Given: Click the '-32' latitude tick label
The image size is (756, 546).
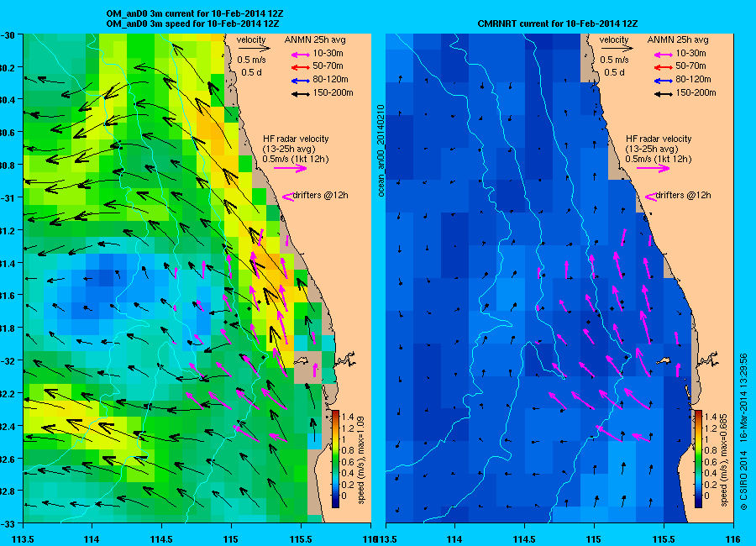Looking at the screenshot, I should click(8, 361).
